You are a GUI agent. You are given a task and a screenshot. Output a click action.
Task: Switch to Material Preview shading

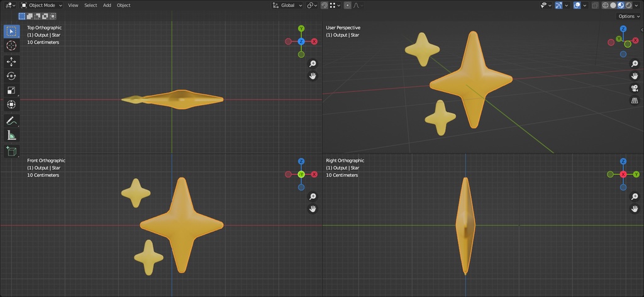621,5
